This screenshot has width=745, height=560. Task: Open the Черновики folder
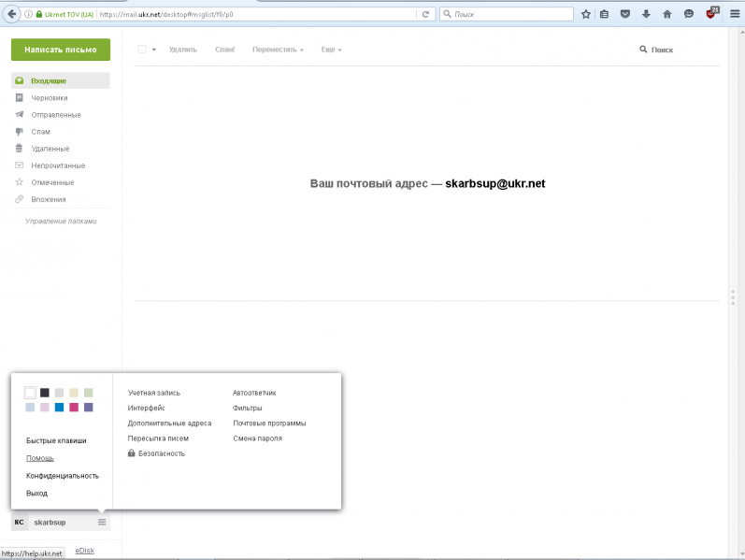(49, 98)
